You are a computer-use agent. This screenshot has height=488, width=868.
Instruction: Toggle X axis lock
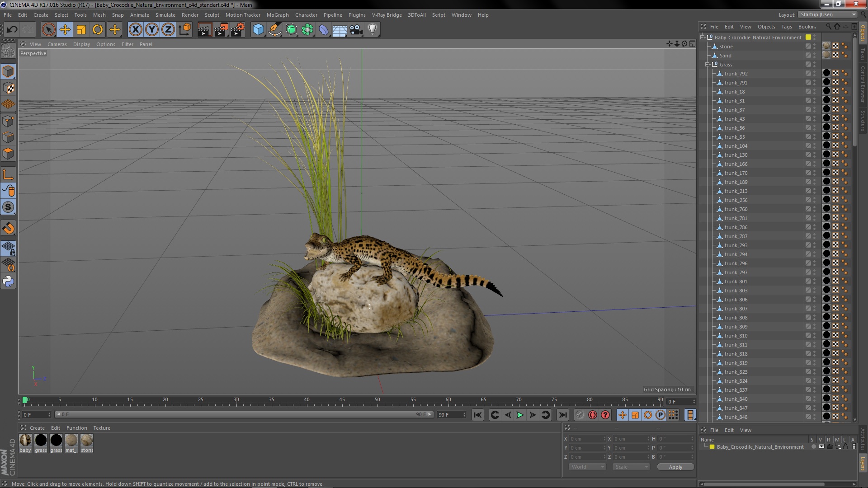pyautogui.click(x=135, y=30)
